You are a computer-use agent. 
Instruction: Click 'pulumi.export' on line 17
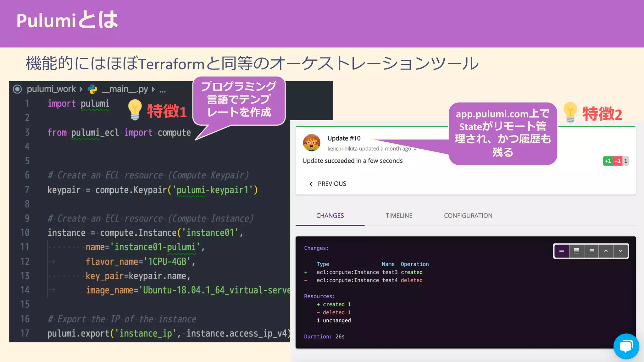coord(78,333)
